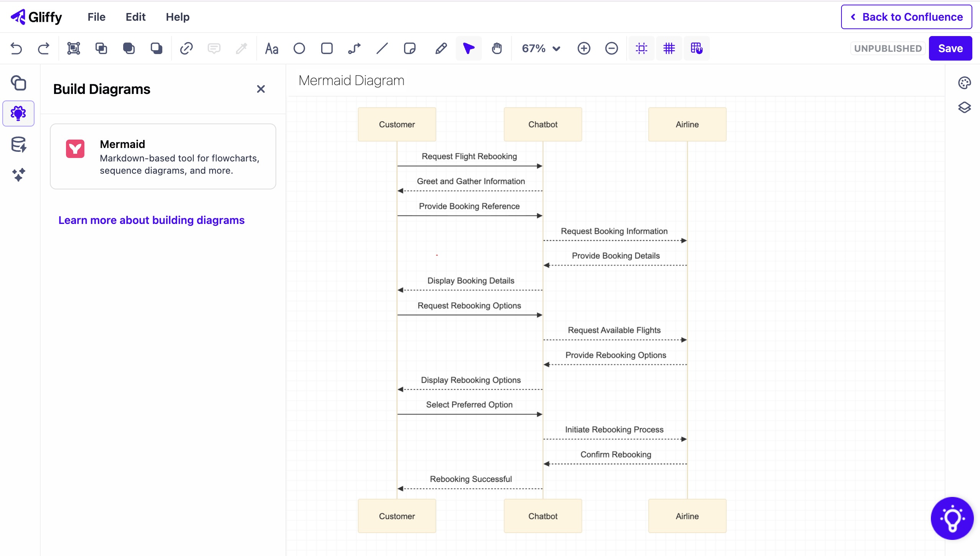Zoom in on the canvas

(584, 48)
